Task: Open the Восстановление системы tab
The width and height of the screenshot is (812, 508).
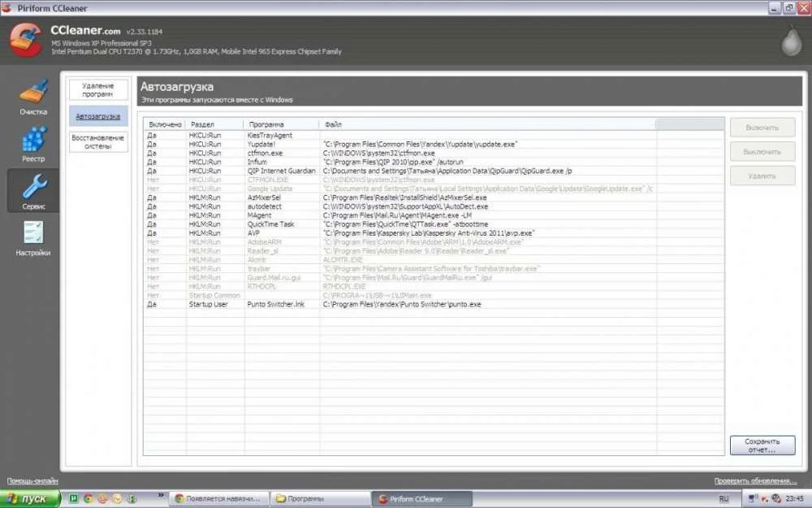Action: pos(98,141)
